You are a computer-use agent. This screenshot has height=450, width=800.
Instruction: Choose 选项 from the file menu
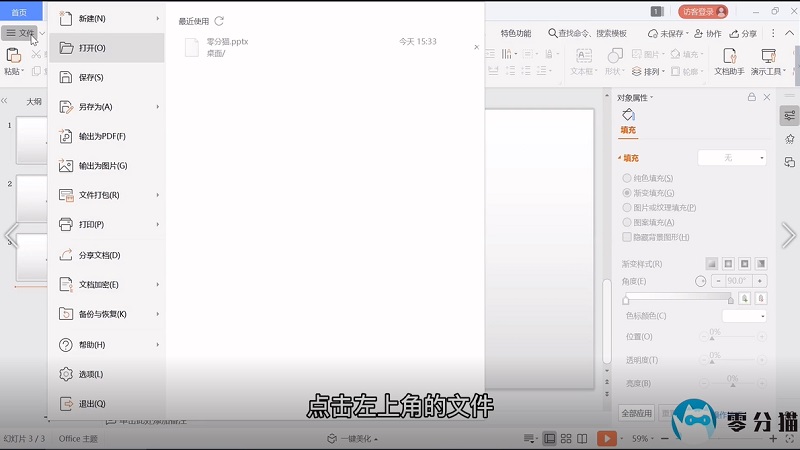pos(91,374)
